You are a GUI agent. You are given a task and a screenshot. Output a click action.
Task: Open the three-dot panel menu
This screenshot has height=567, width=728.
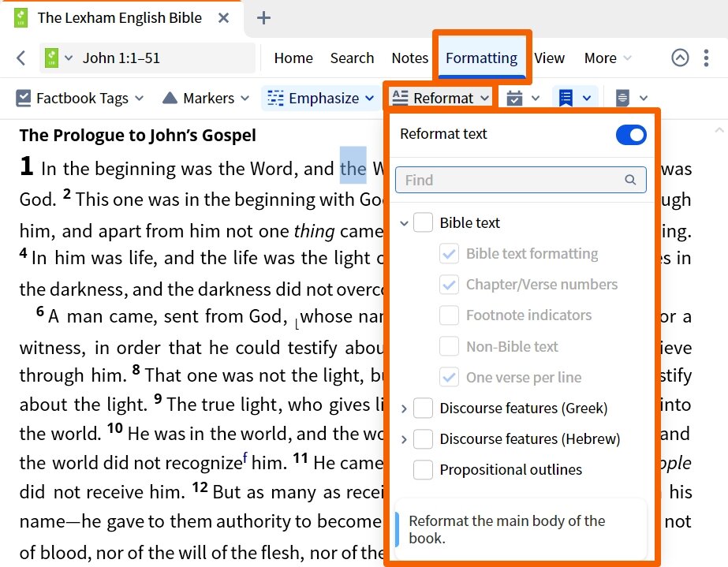[706, 58]
